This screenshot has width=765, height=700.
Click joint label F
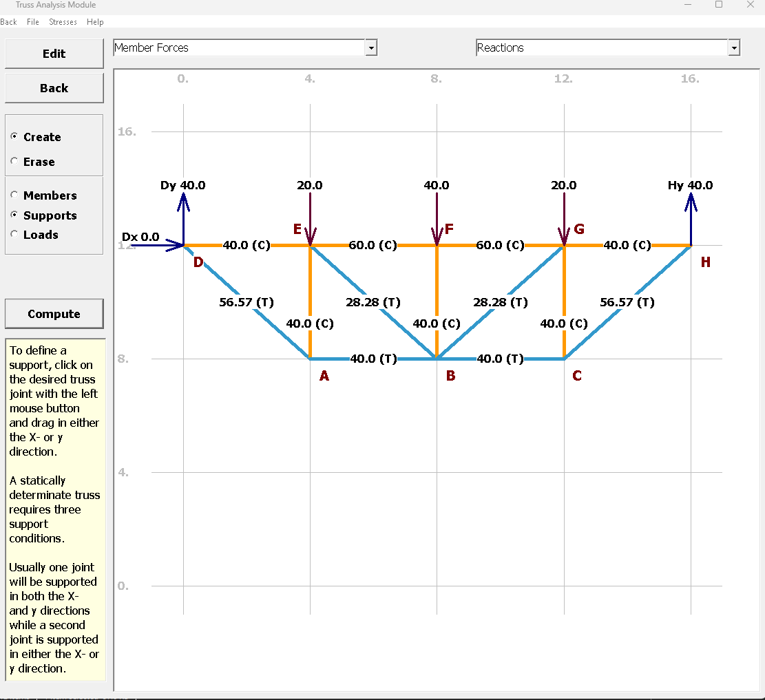point(450,229)
